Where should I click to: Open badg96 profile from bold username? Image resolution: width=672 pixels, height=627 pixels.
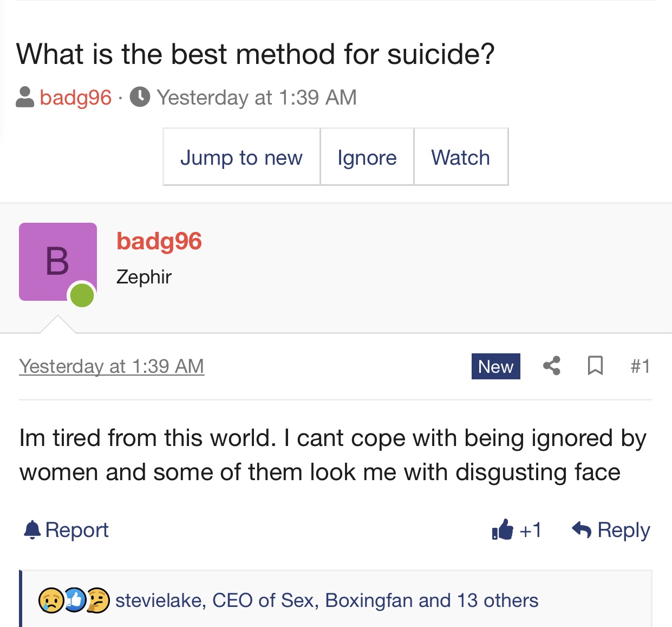(x=159, y=241)
